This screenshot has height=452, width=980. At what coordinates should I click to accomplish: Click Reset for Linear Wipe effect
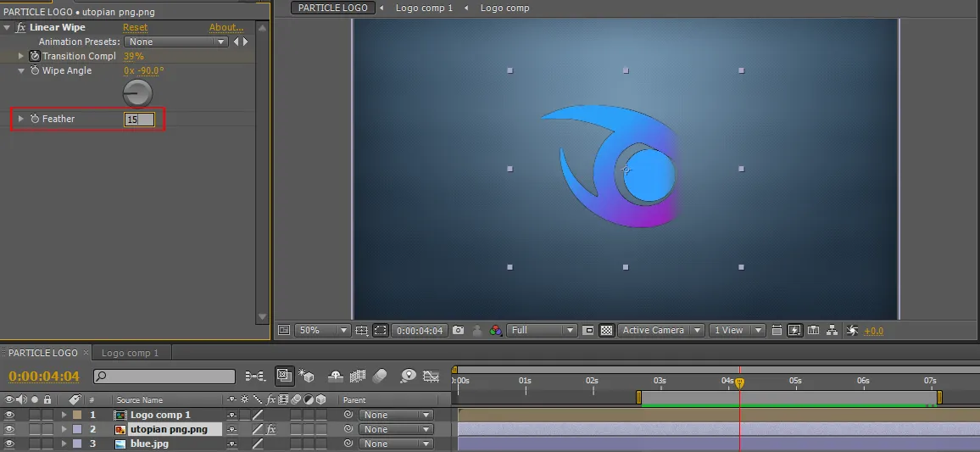coord(135,27)
